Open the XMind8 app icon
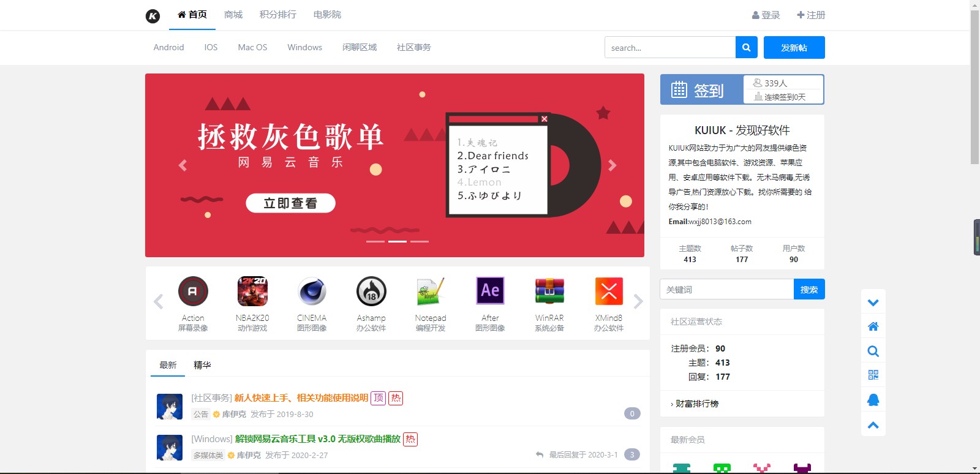980x474 pixels. click(x=609, y=291)
